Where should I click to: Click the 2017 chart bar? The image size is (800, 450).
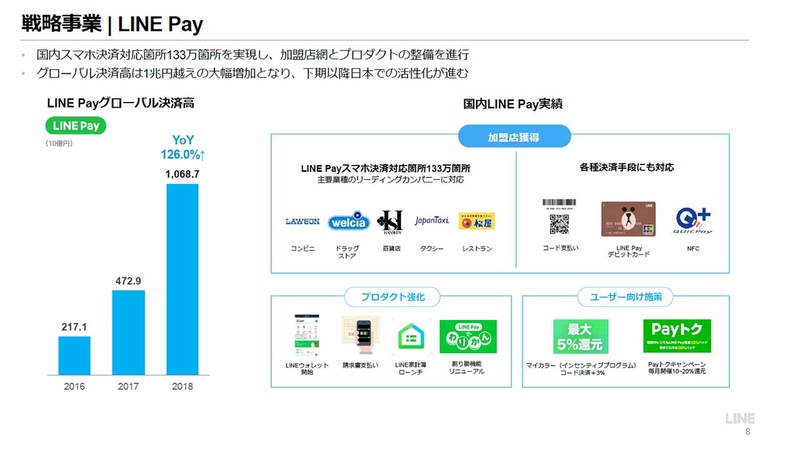click(x=129, y=333)
